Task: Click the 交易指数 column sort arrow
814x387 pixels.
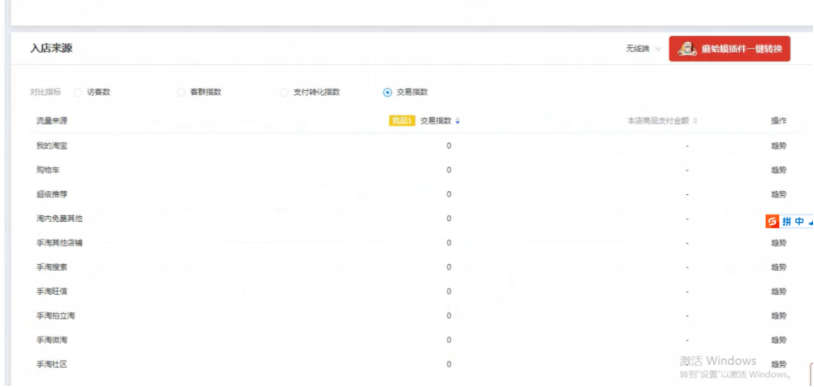Action: pos(458,121)
